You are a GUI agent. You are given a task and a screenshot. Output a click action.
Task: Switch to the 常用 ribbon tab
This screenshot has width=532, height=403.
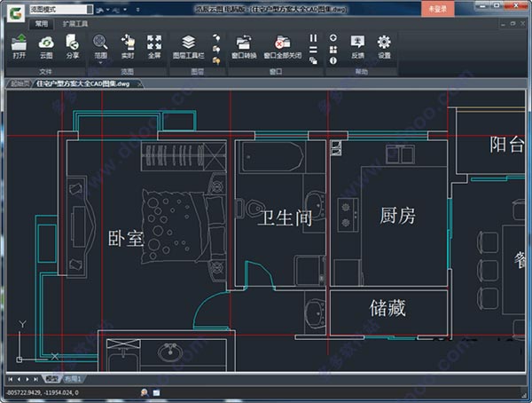tap(42, 23)
